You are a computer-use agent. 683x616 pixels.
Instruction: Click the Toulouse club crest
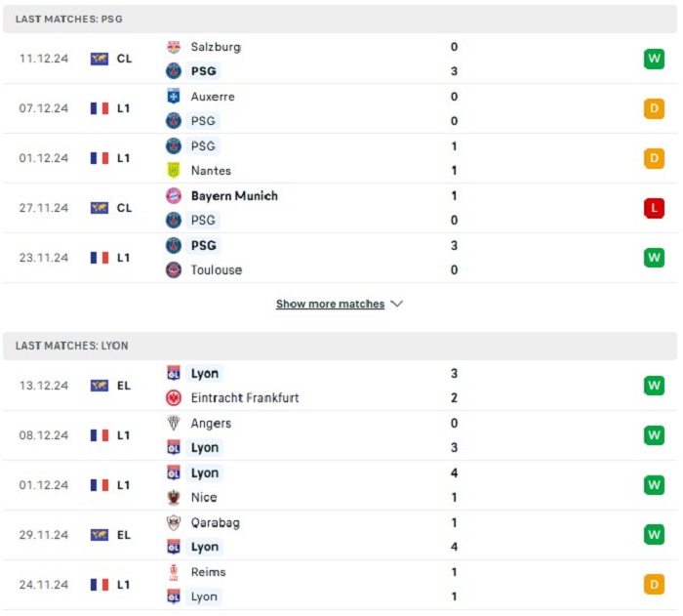(174, 269)
